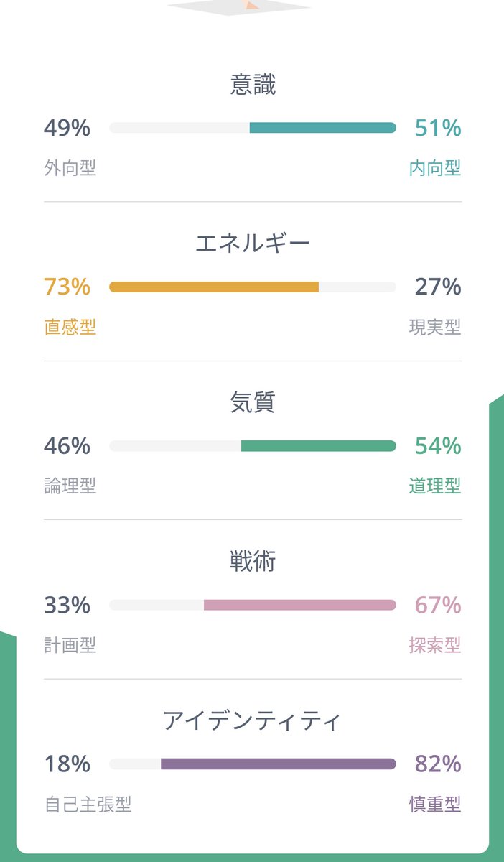Select the 慎重型 label

pyautogui.click(x=434, y=805)
